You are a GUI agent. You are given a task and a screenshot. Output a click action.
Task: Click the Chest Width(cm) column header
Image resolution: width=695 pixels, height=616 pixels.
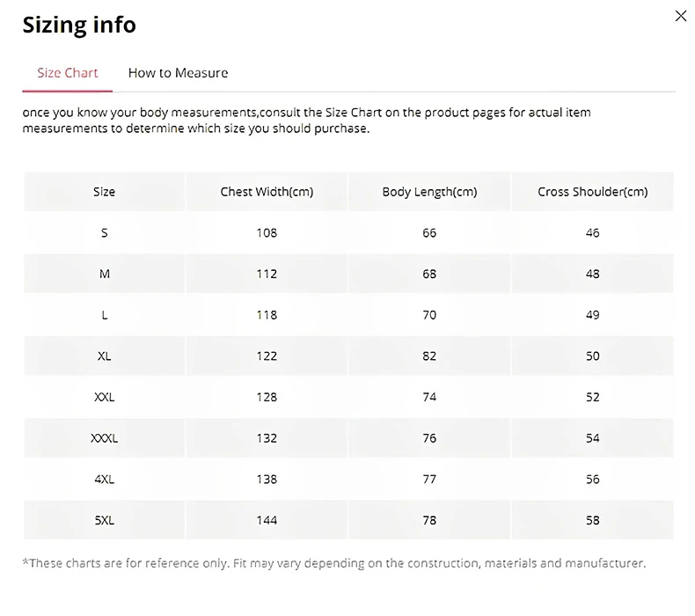267,192
